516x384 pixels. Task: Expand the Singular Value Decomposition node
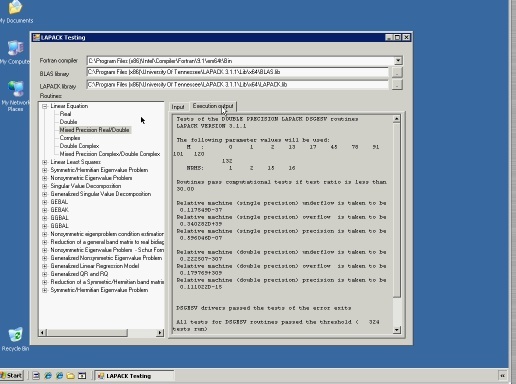44,186
